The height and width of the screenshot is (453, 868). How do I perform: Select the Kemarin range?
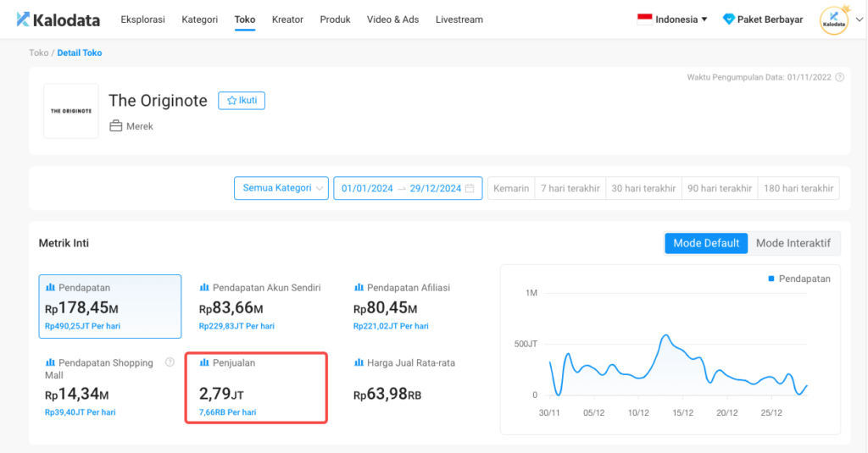pyautogui.click(x=511, y=189)
